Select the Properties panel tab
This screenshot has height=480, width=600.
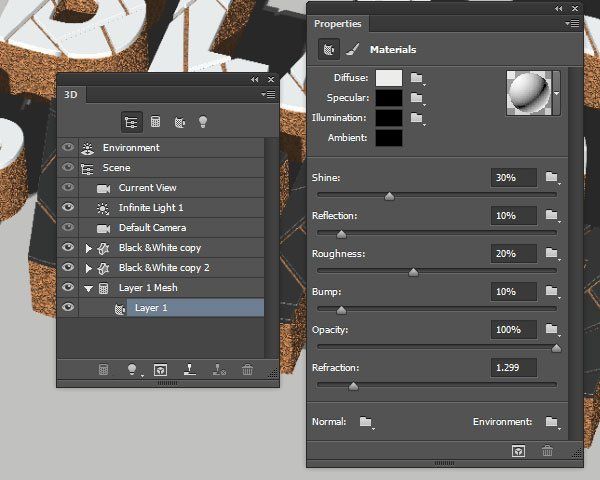[x=338, y=24]
